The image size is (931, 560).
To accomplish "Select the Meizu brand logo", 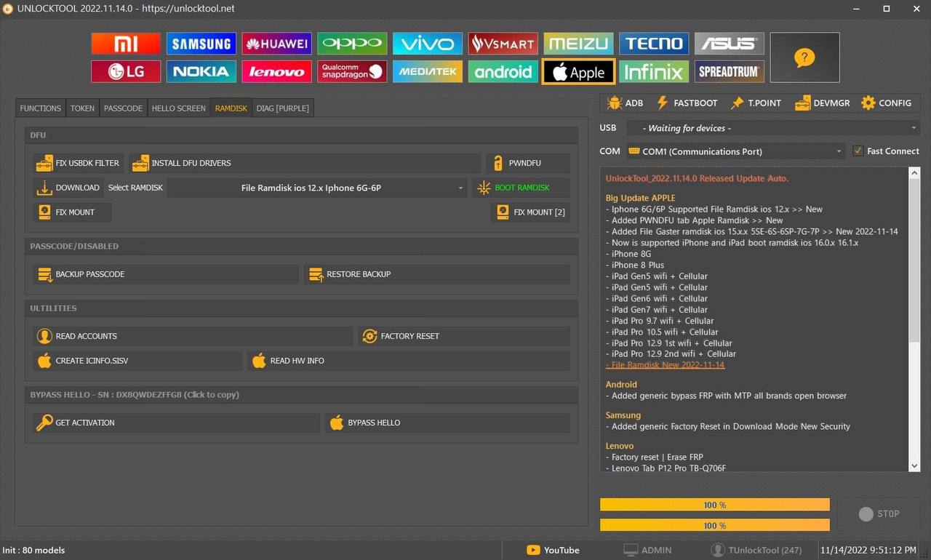I will [x=578, y=44].
